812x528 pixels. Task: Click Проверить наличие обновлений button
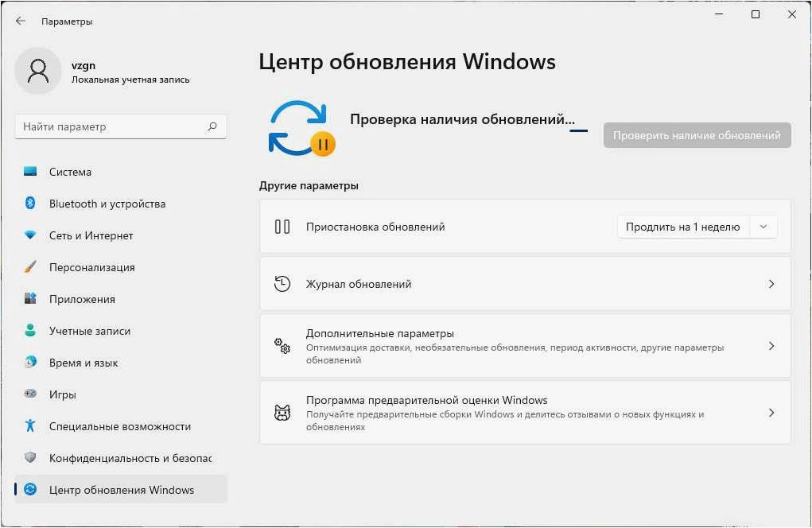697,135
